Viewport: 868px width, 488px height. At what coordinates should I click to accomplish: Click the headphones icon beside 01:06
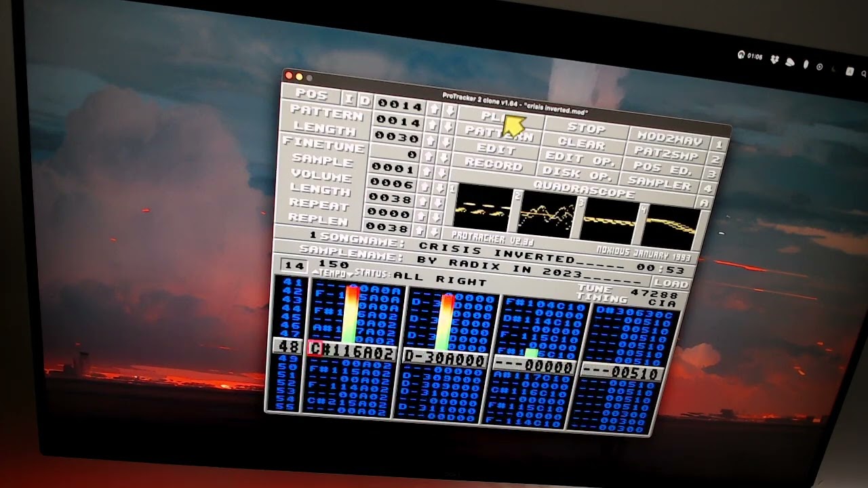[x=741, y=56]
